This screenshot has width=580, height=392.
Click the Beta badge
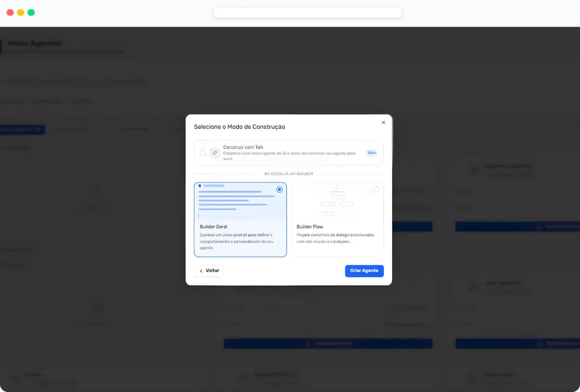(371, 153)
